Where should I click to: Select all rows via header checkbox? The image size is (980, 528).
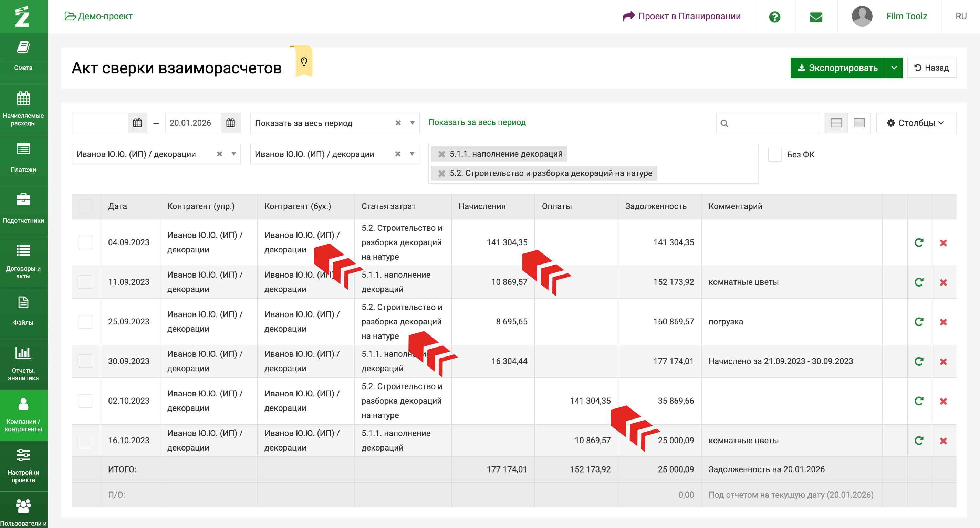point(85,206)
